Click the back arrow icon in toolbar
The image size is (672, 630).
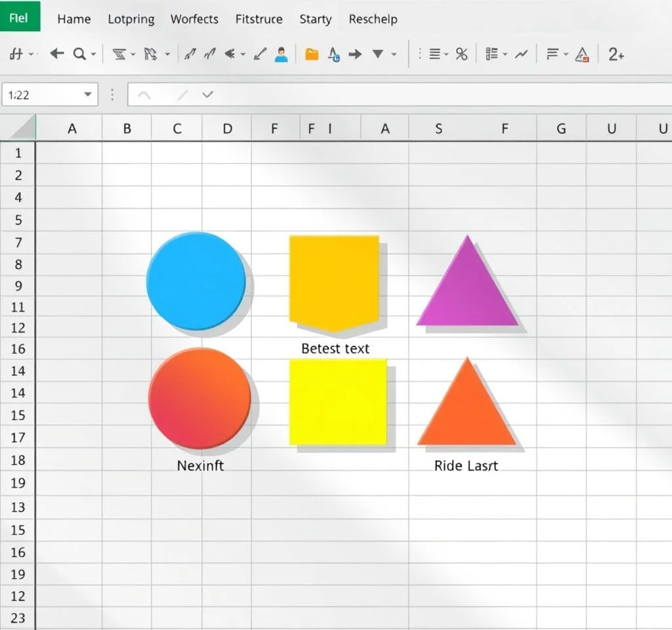click(57, 54)
